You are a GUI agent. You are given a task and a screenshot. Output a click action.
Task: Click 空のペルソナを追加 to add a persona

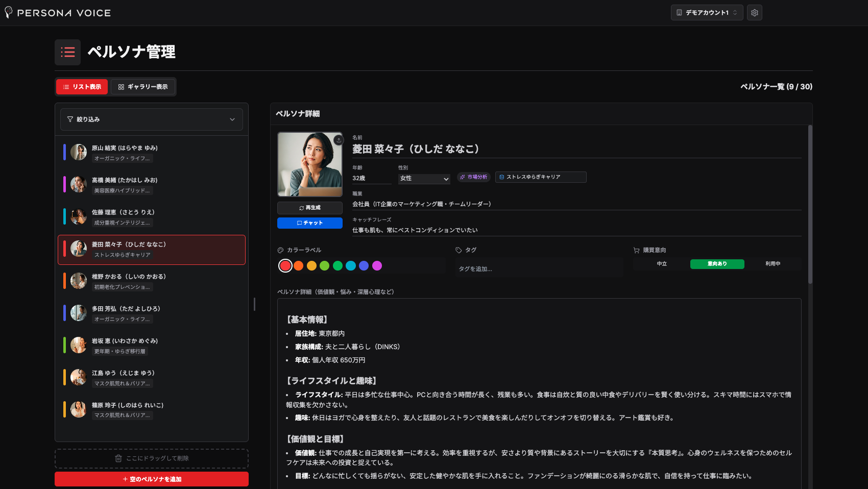(x=151, y=479)
